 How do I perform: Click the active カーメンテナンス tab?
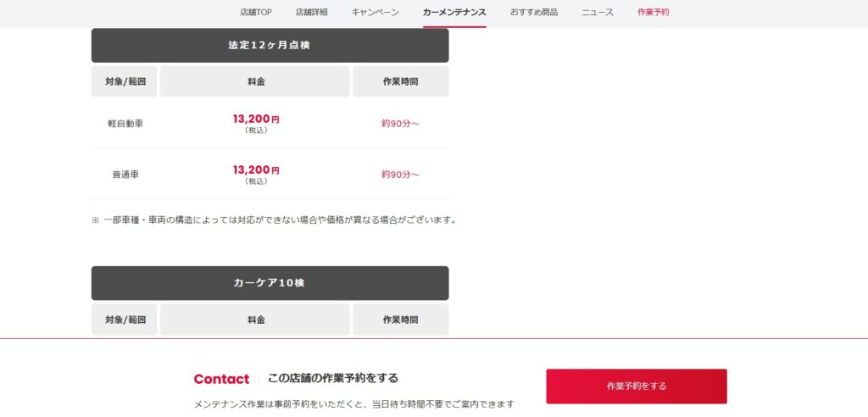click(454, 12)
